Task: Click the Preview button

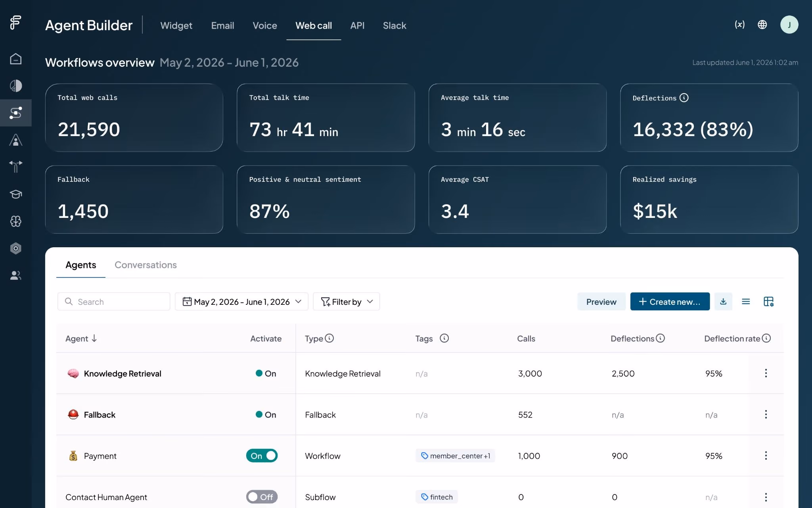Action: click(601, 302)
